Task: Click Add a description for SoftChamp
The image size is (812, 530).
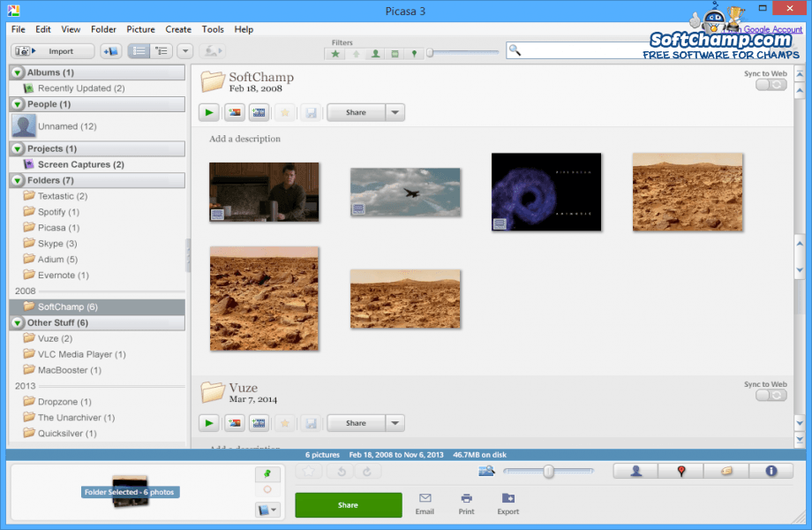Action: point(245,139)
